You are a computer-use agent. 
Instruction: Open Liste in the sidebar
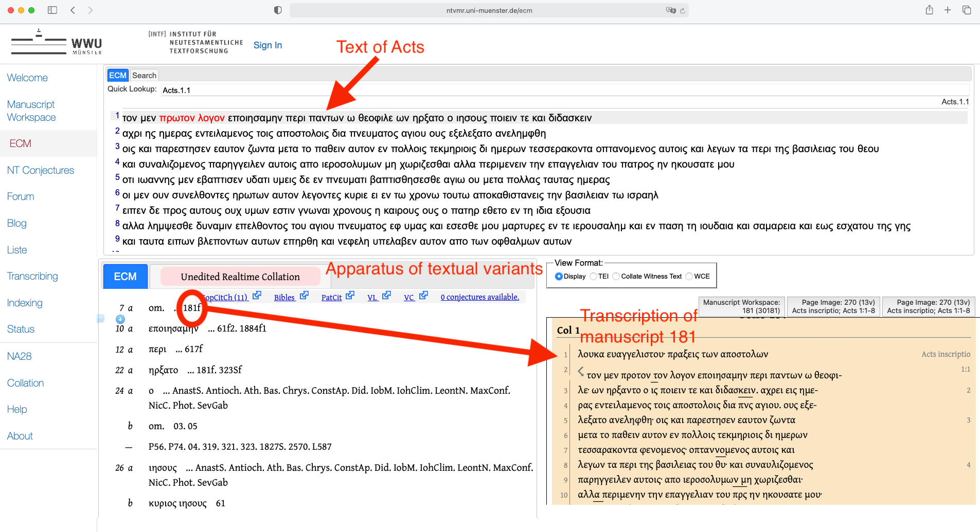point(17,250)
